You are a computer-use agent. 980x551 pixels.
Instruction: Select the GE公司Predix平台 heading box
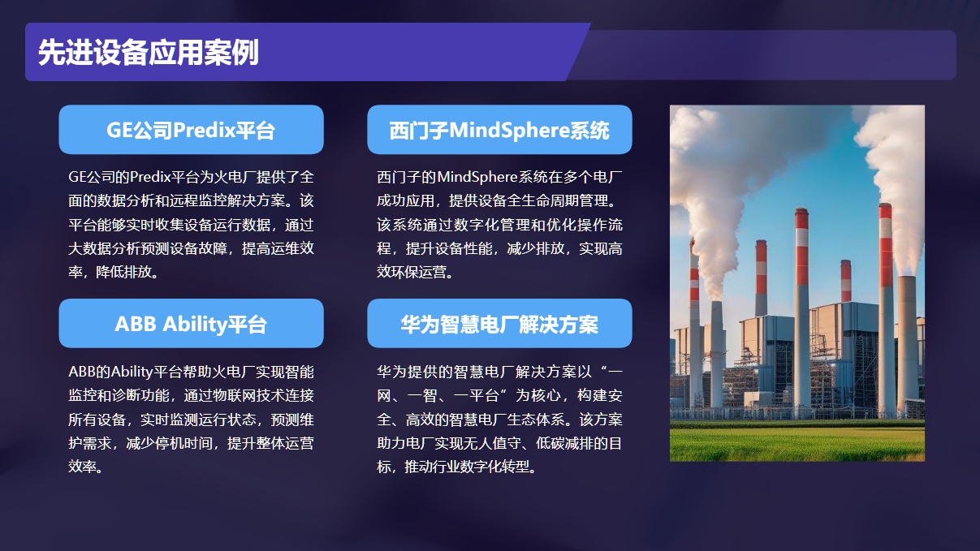coord(192,130)
